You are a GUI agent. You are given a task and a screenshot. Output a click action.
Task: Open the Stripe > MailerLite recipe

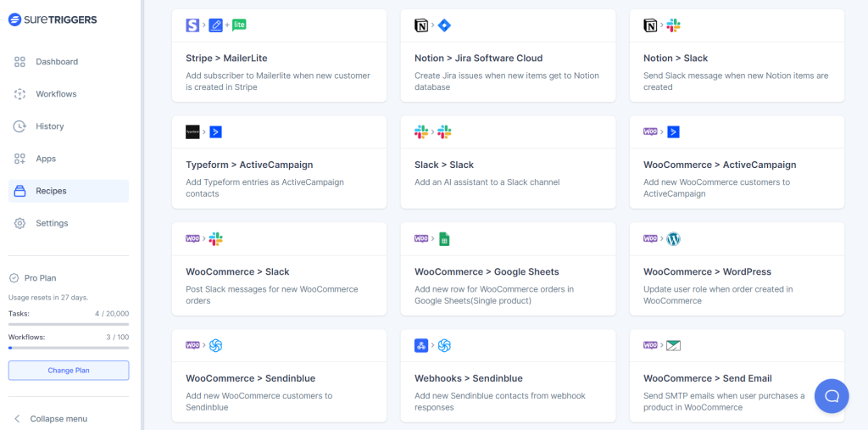coord(279,59)
